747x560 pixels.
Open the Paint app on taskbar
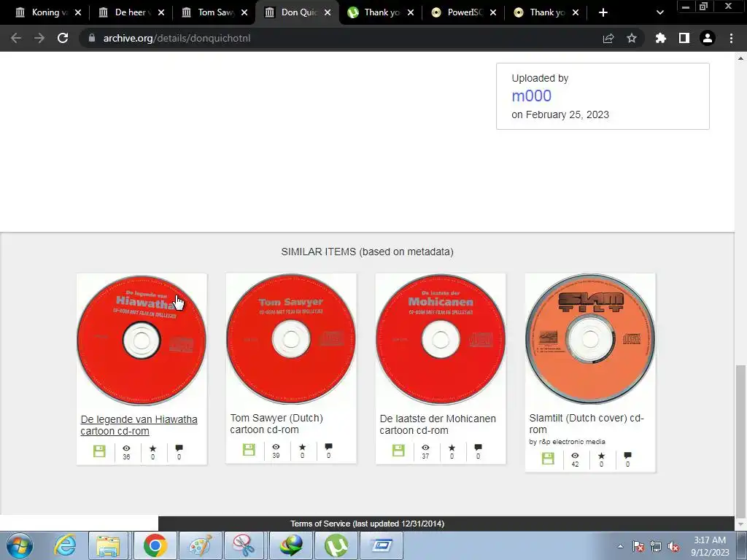pyautogui.click(x=200, y=545)
